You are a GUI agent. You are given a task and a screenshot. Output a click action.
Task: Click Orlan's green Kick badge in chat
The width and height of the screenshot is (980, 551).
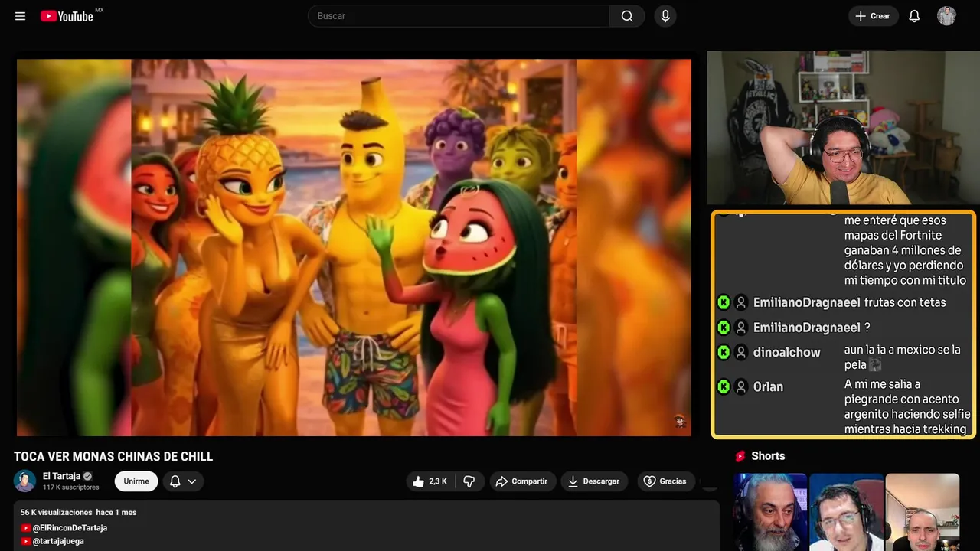tap(724, 386)
